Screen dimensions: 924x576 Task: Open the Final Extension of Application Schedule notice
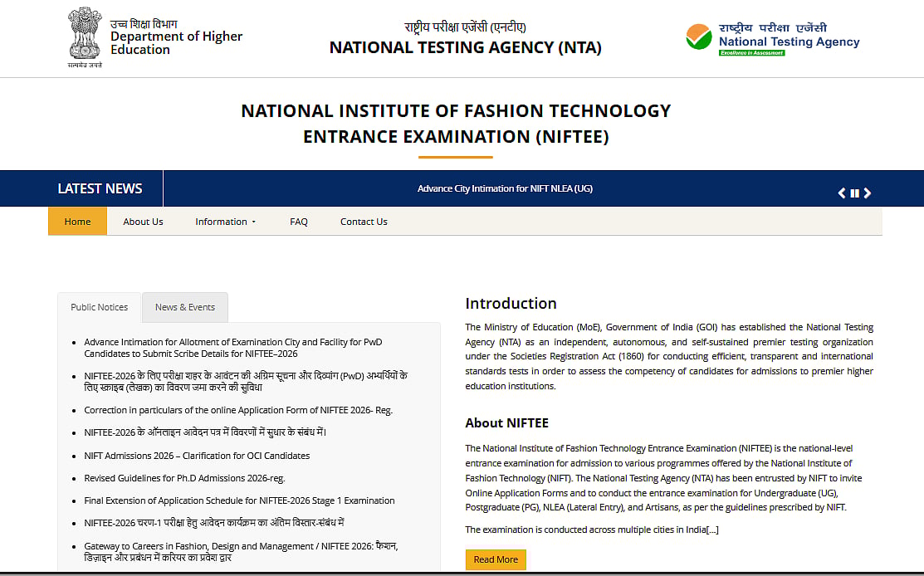pos(238,500)
